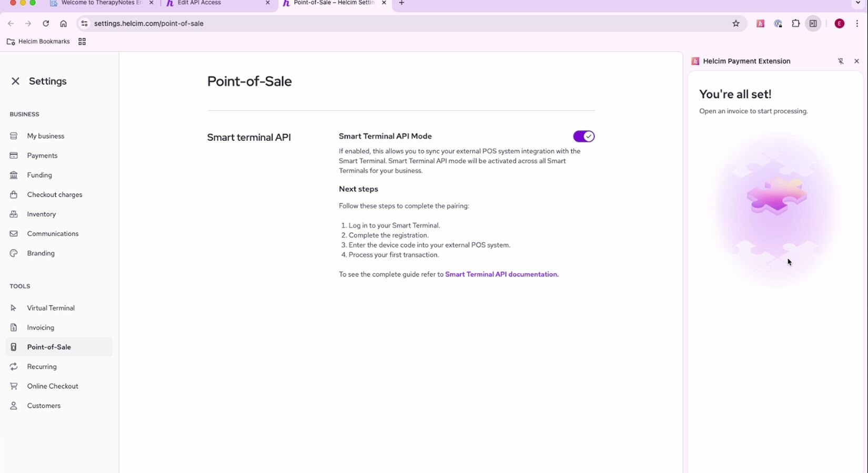Viewport: 868px width, 473px height.
Task: Bookmark this page with the star icon
Action: click(x=736, y=24)
